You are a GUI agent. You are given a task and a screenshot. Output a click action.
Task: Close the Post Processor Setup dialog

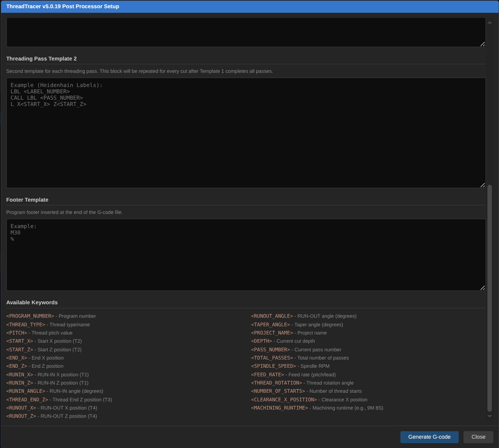(x=478, y=437)
